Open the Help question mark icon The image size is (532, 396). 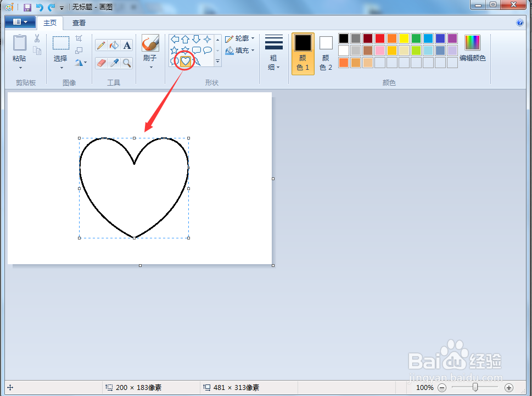(519, 23)
